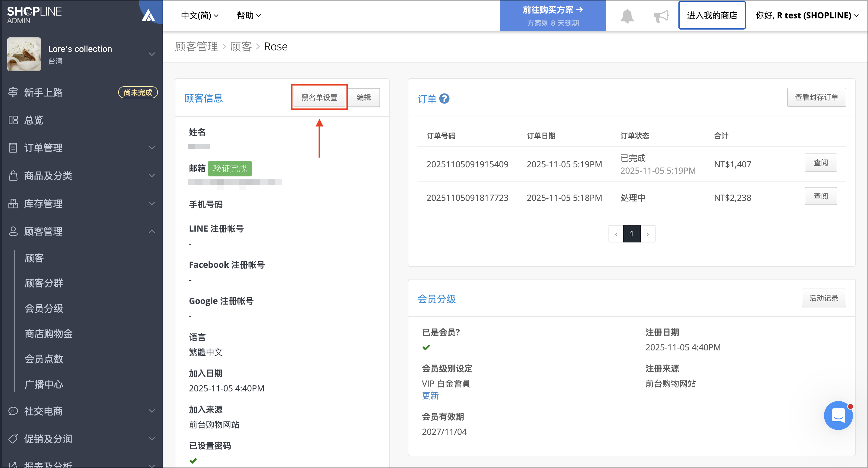Open the 中文(简) language dropdown

[x=200, y=15]
